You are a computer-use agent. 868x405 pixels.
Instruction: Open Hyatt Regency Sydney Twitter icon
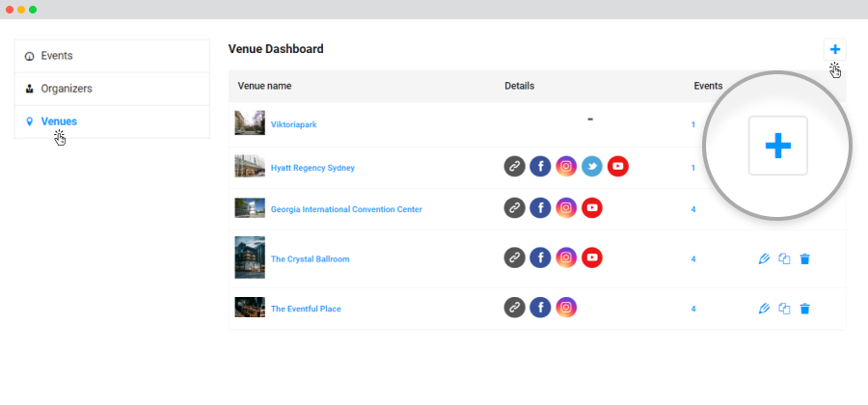point(592,167)
